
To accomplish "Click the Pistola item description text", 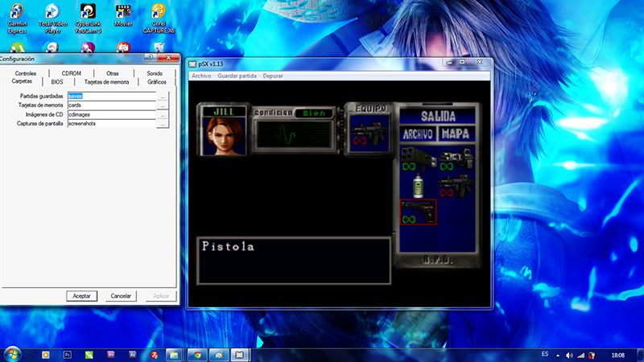I will [x=228, y=246].
